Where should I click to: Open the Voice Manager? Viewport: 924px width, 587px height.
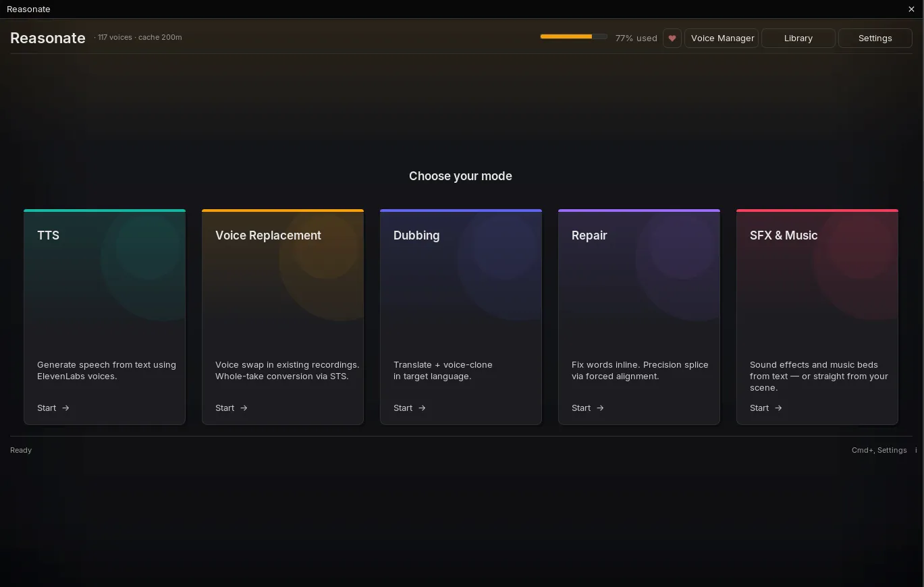(722, 38)
